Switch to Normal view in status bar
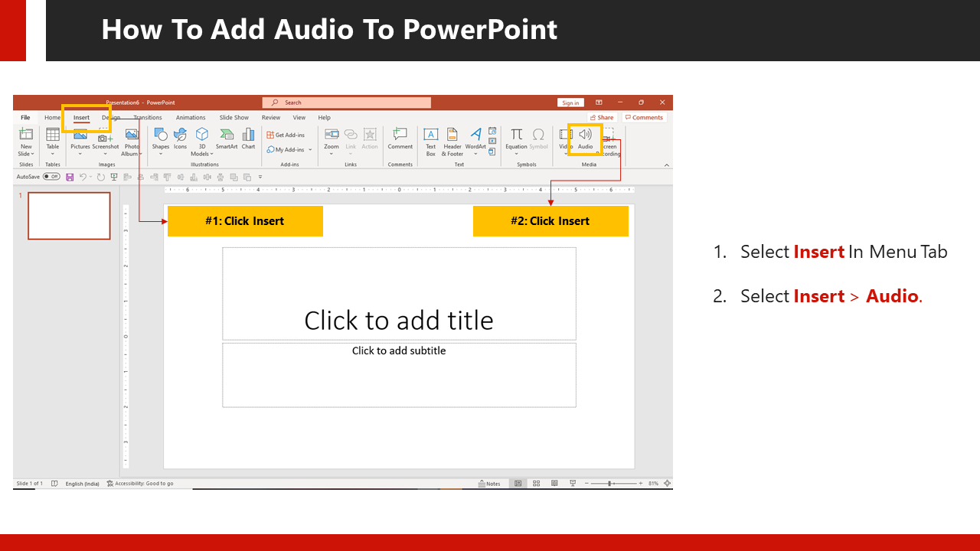 click(518, 484)
